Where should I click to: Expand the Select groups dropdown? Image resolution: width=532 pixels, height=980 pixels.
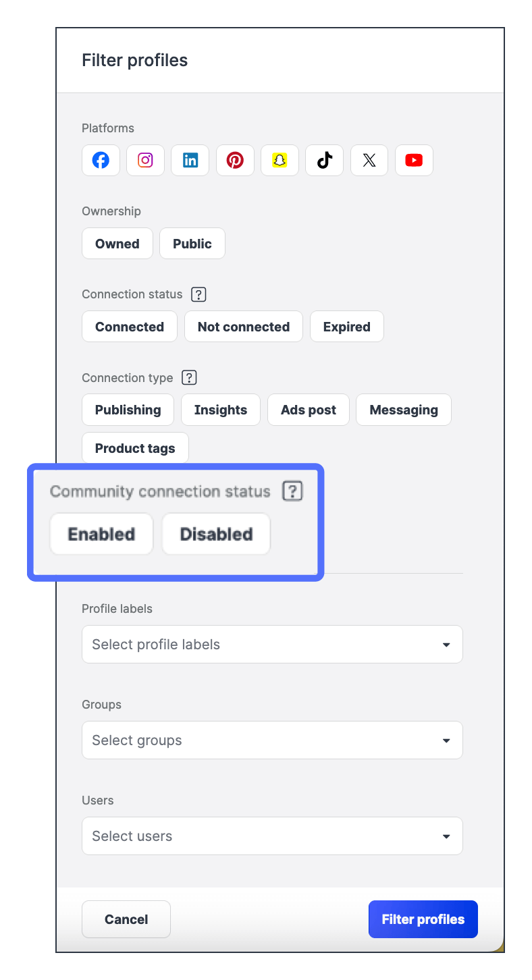tap(272, 740)
